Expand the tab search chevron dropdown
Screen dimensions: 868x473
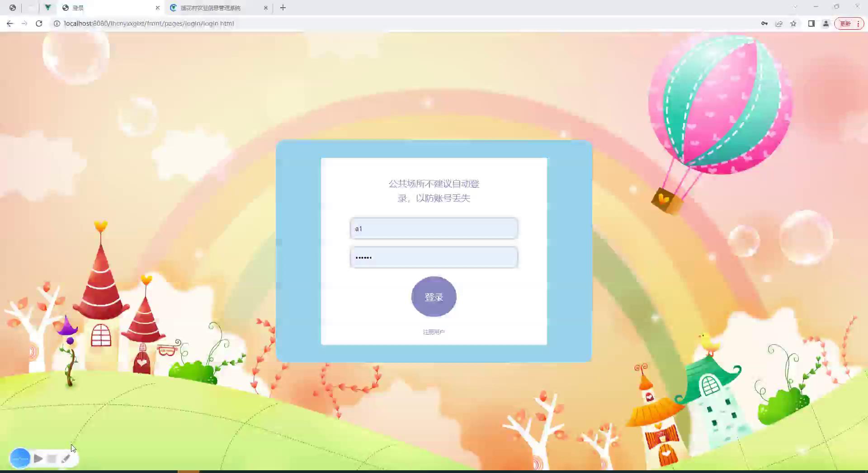[795, 7]
